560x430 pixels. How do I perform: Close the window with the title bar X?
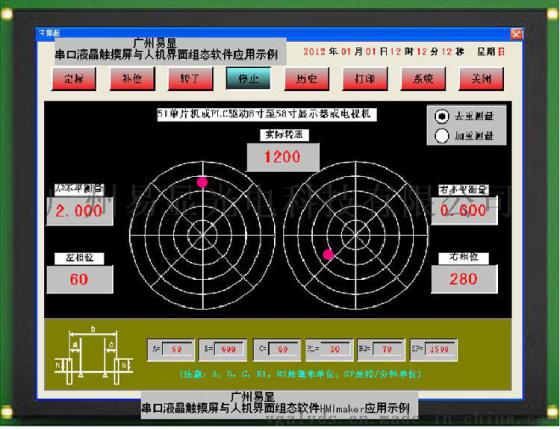pyautogui.click(x=516, y=34)
